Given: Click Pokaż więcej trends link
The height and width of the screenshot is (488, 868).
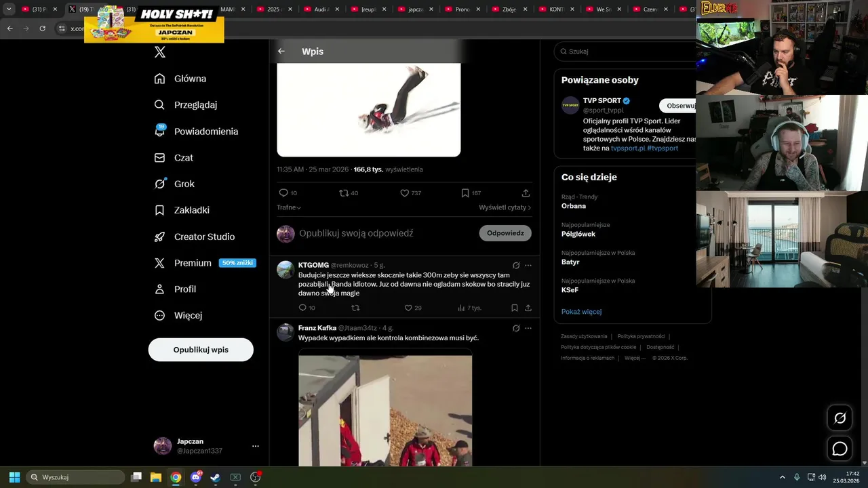Looking at the screenshot, I should coord(581,312).
